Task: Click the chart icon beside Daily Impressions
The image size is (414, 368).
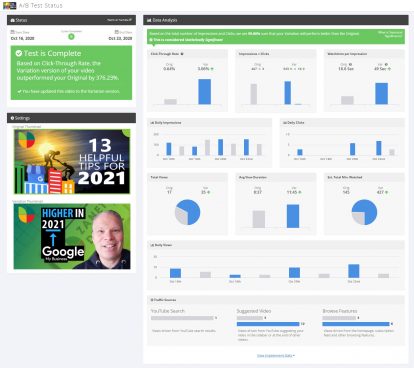Action: (152, 123)
